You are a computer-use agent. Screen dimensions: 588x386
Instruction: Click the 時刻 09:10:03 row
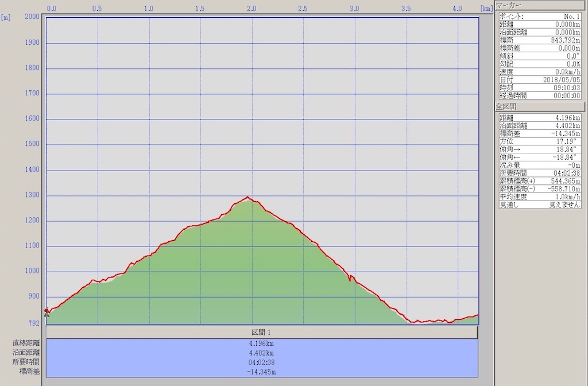pos(540,88)
